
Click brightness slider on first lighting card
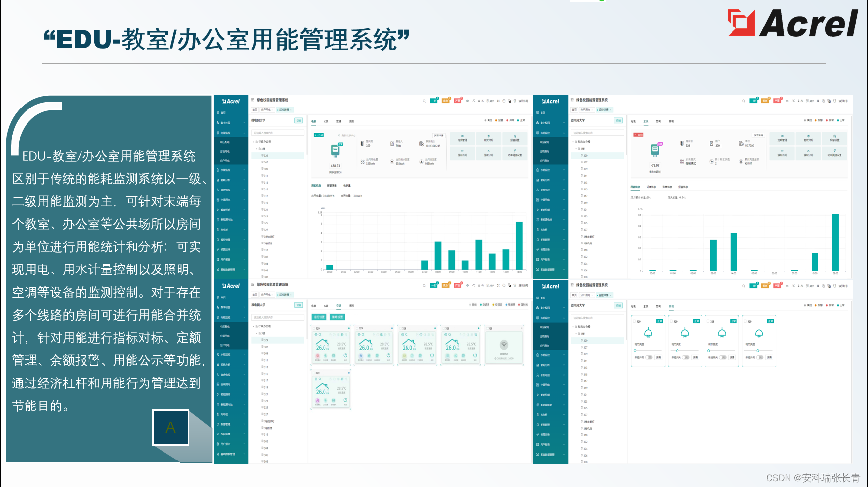[648, 351]
